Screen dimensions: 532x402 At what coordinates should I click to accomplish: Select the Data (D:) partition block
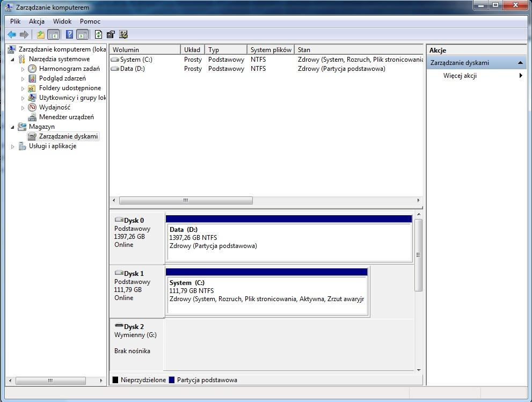pyautogui.click(x=289, y=238)
